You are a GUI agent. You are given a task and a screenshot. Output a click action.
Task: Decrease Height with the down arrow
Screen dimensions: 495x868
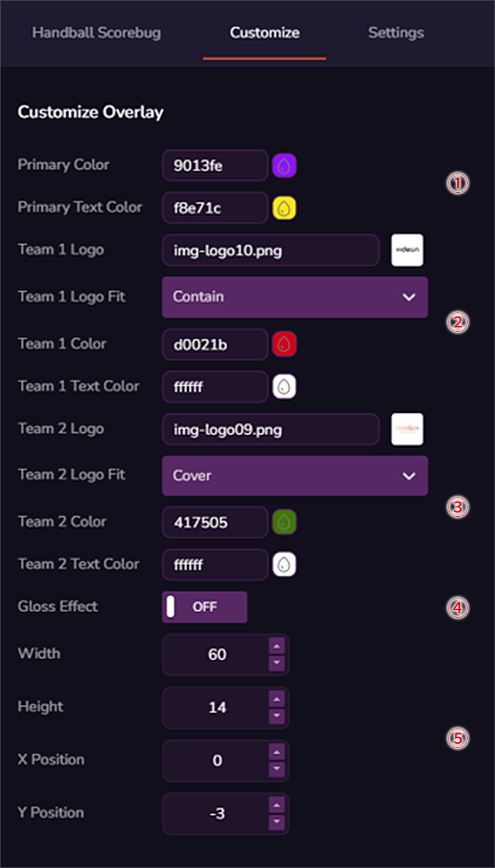point(277,717)
